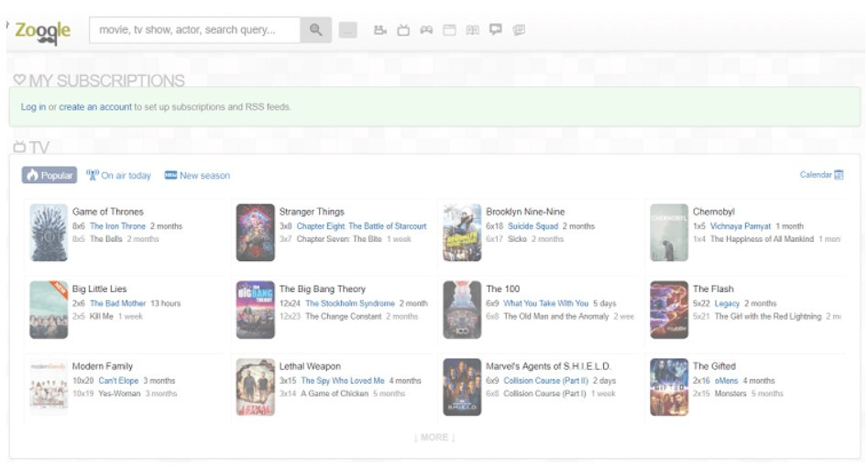
Task: Open The Big Bang Theory show title
Action: [x=323, y=289]
